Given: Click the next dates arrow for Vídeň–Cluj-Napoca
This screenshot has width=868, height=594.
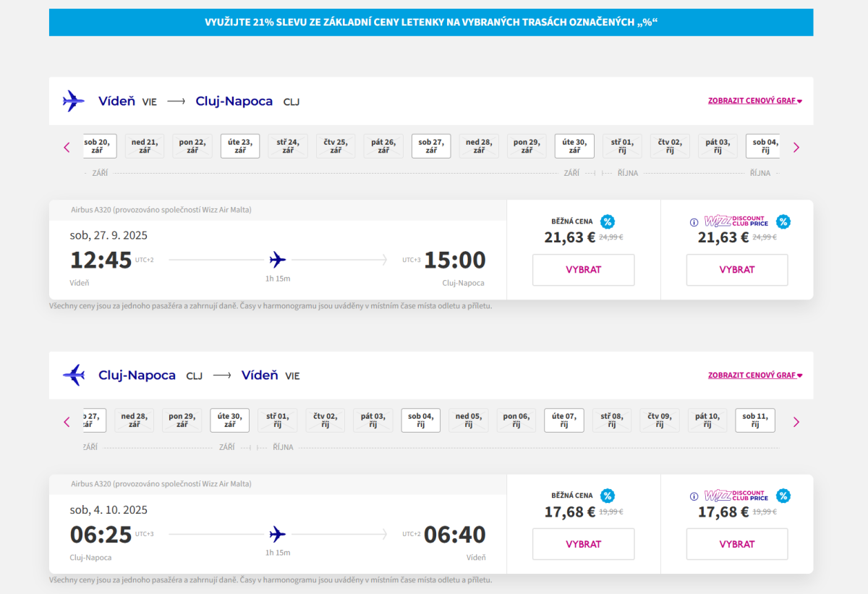Looking at the screenshot, I should tap(796, 148).
